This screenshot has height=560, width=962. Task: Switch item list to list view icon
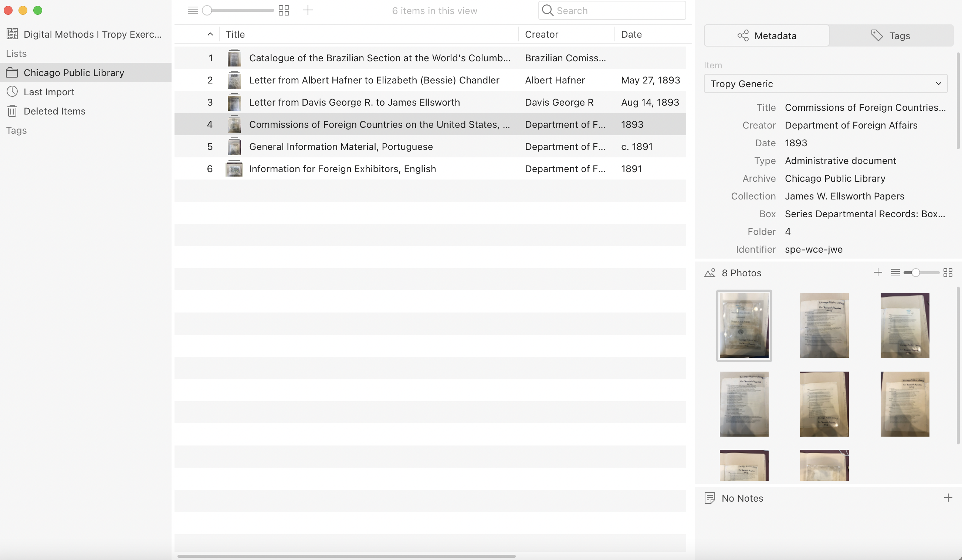193,10
